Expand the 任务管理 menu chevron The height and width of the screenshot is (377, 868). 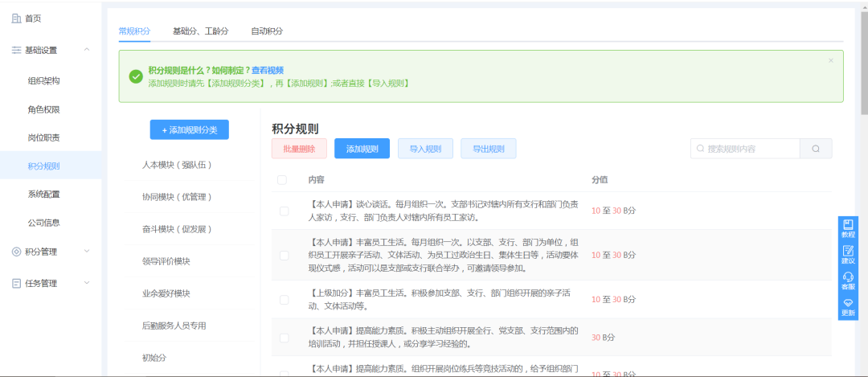tap(87, 283)
